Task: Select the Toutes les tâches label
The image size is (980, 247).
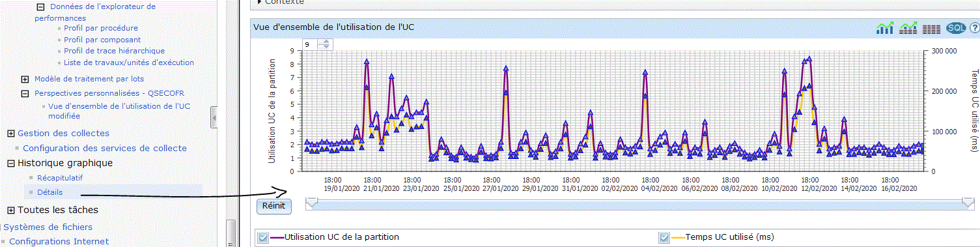Action: [x=58, y=210]
